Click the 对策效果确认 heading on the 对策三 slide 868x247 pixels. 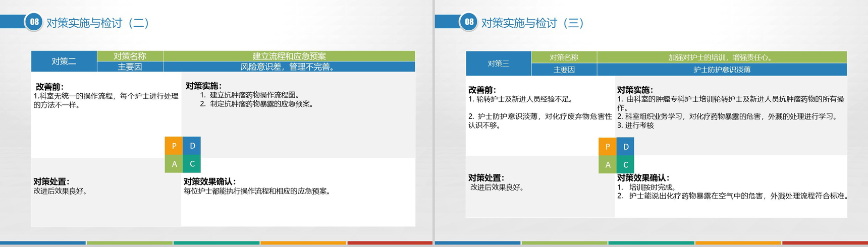click(643, 177)
